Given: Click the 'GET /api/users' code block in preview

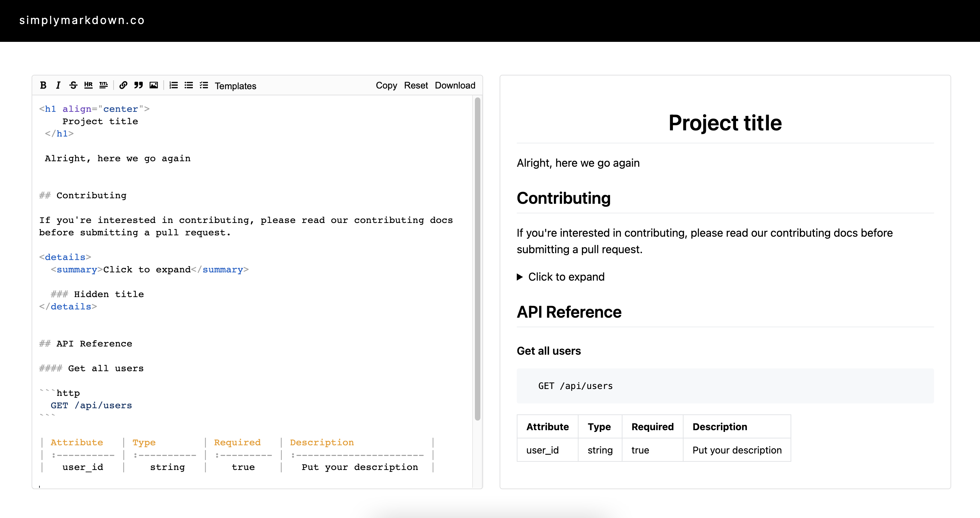Looking at the screenshot, I should coord(725,386).
